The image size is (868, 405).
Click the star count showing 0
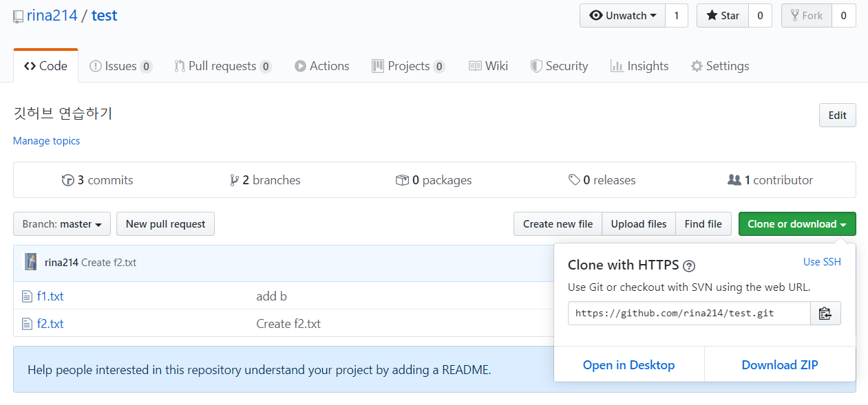point(760,16)
